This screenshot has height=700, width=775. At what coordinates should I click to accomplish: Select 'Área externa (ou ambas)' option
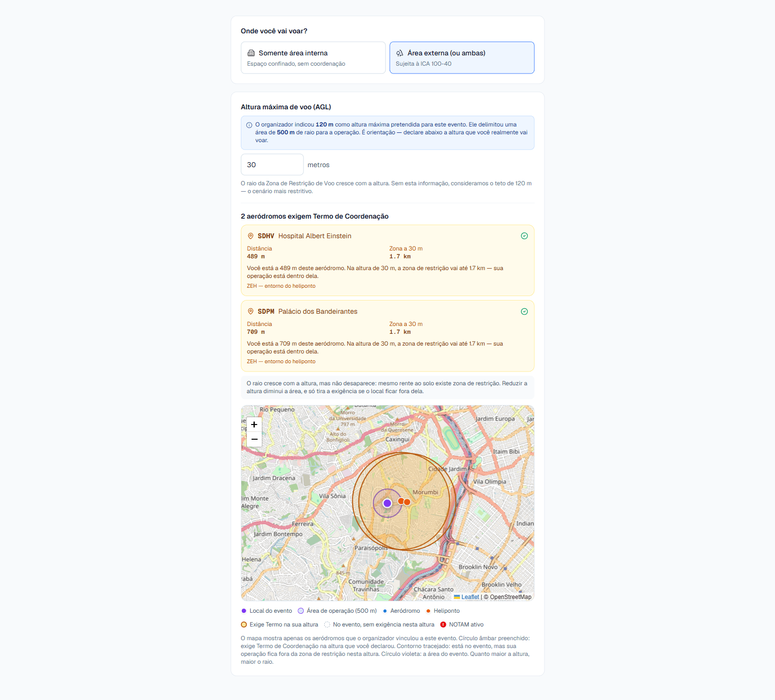pyautogui.click(x=462, y=58)
